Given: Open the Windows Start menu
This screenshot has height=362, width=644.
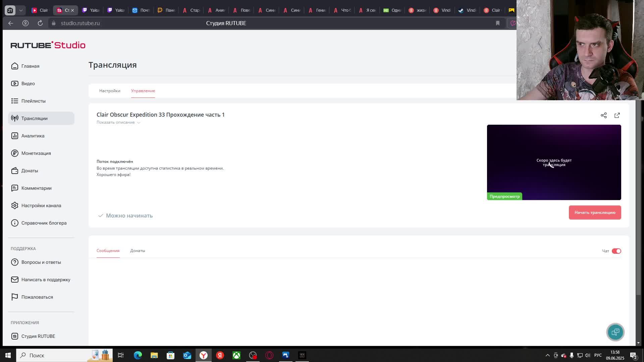Looking at the screenshot, I should pos(8,355).
